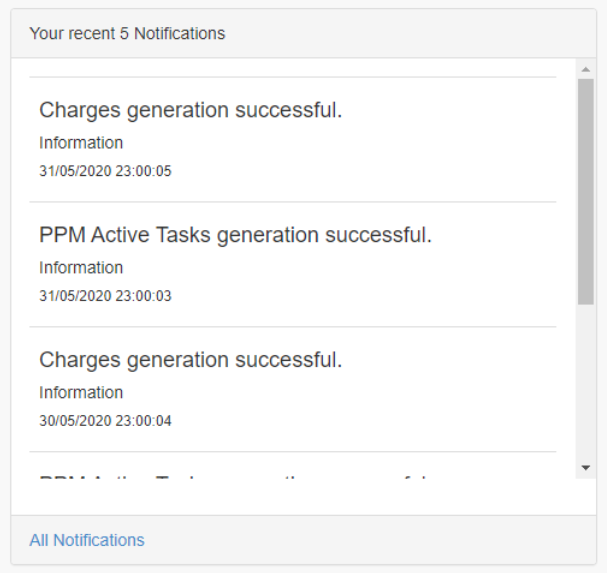
Task: Click the Information label above the 23:00:05 timestamp
Action: [x=81, y=143]
